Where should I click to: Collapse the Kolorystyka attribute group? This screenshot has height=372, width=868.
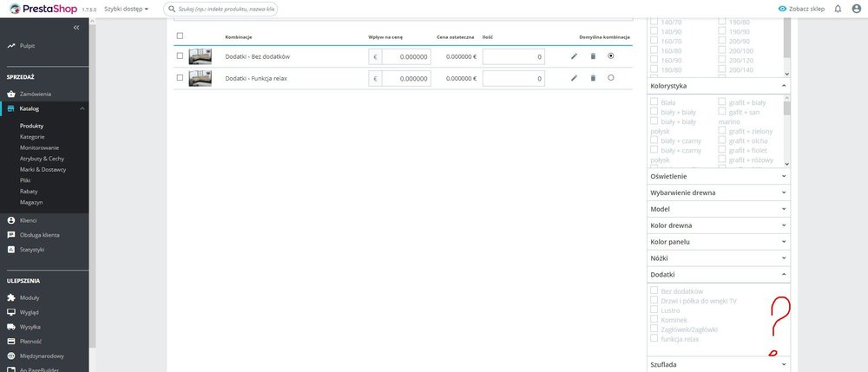point(783,86)
